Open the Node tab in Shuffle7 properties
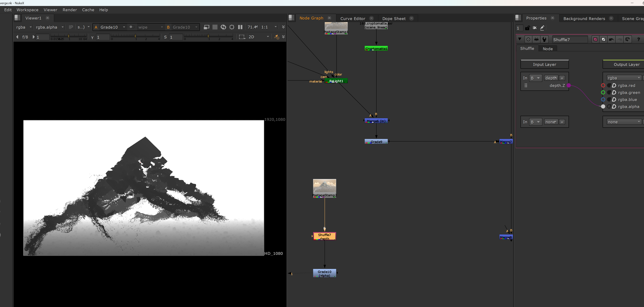This screenshot has width=644, height=307. (547, 49)
